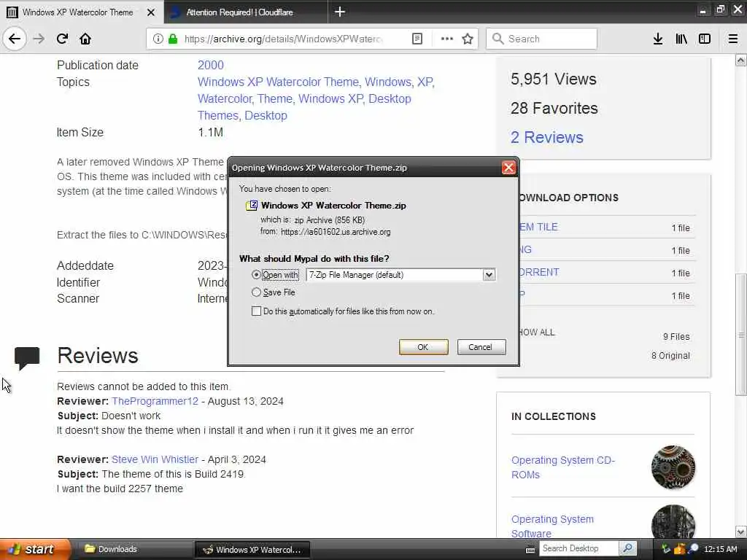Switch to Windows XP Watercol... taskbar window

(x=252, y=549)
